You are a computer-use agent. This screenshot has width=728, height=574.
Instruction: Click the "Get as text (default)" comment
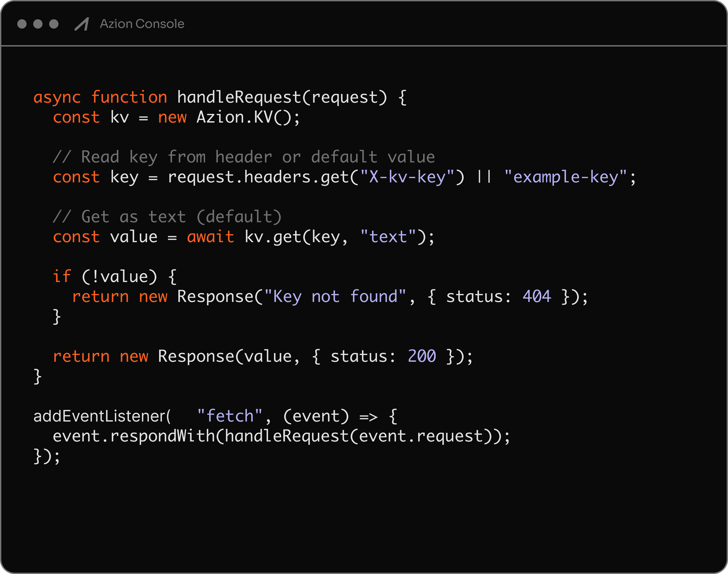[x=167, y=217]
